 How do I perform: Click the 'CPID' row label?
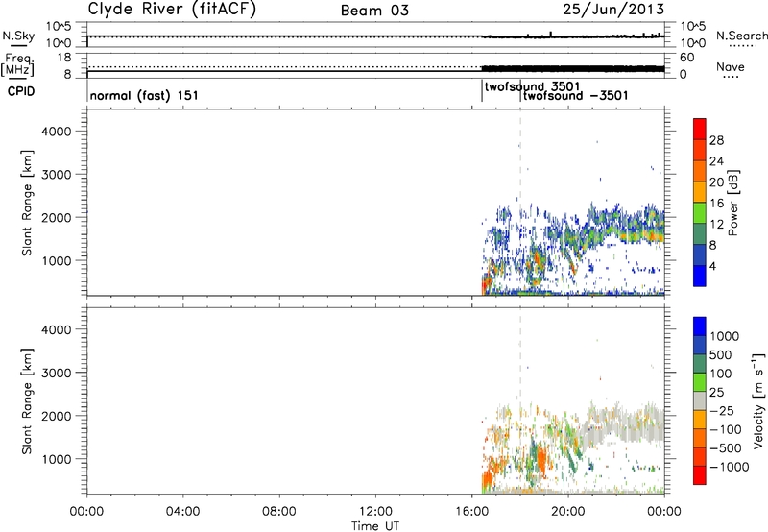pyautogui.click(x=21, y=91)
